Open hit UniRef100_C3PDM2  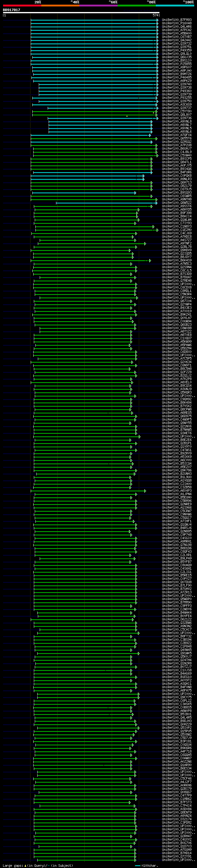(177, 822)
